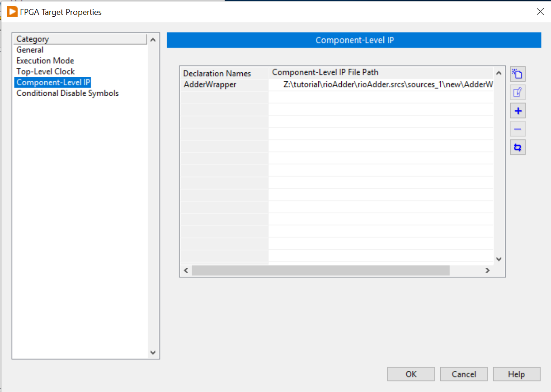Select the Execution Mode category

click(45, 61)
